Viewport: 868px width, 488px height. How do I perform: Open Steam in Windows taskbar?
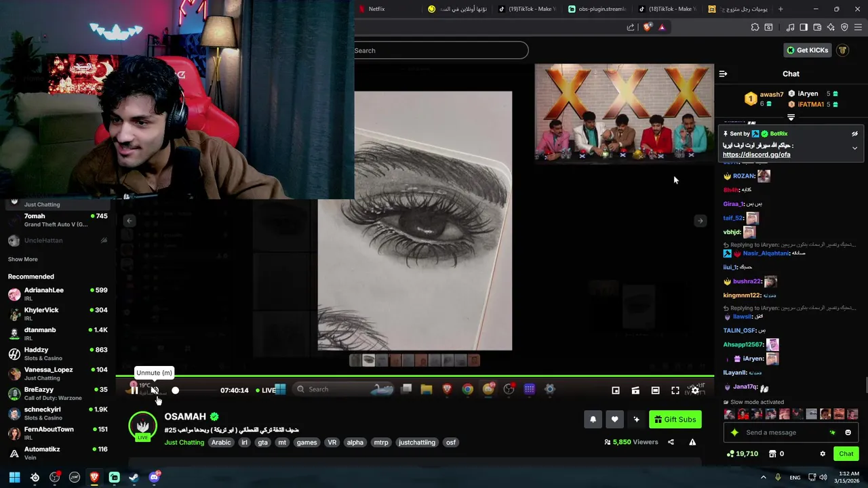134,478
